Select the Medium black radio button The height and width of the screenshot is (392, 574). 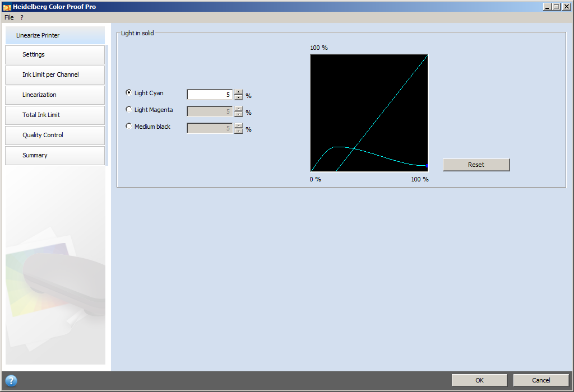(x=128, y=126)
